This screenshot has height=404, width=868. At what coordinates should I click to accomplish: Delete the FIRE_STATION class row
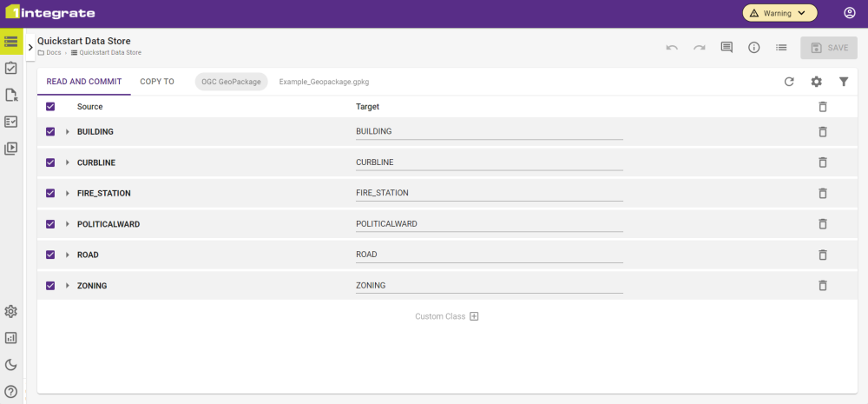[823, 193]
